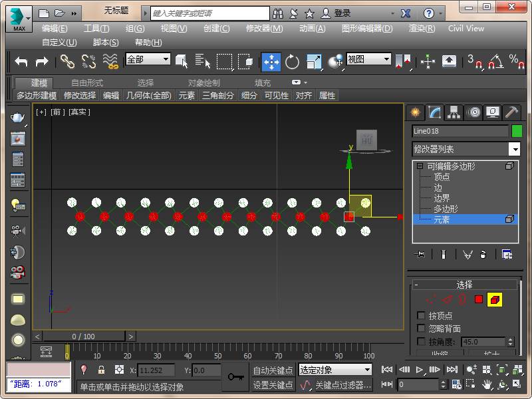Open the Create panel star icon
Viewport: 532px width, 399px height.
415,112
